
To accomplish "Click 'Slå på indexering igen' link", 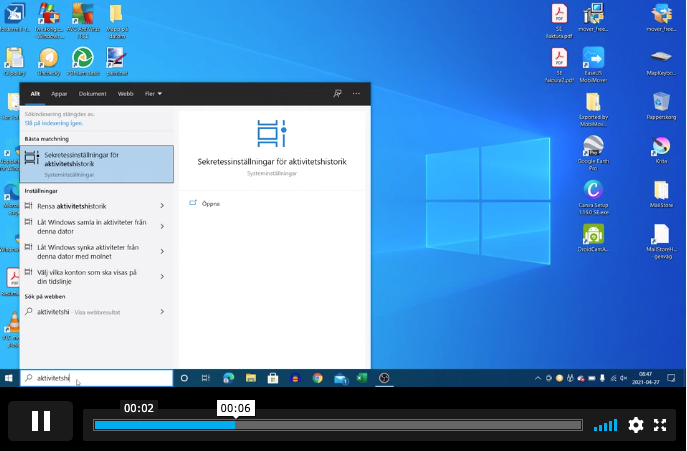I will [x=52, y=122].
